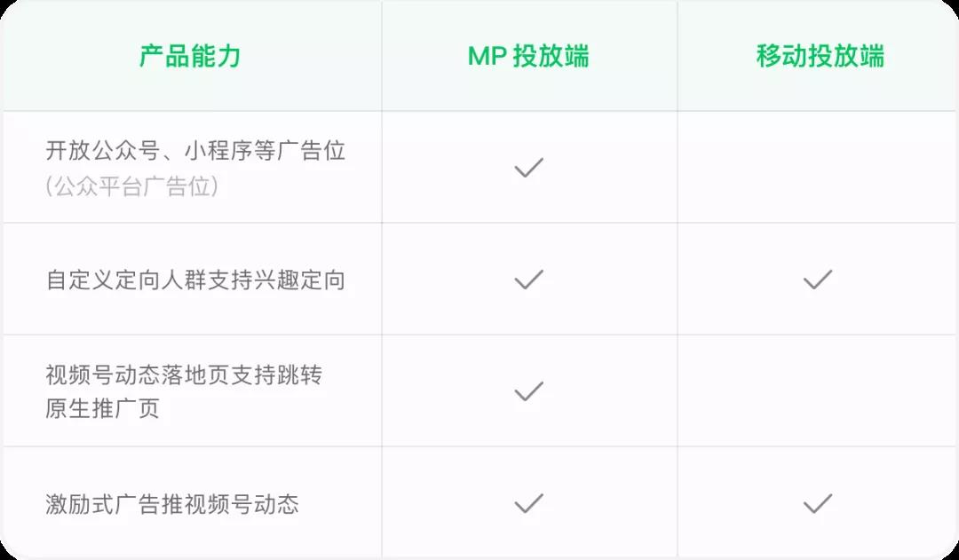Select the 产品能力 column header
Viewport: 959px width, 560px height.
coord(190,56)
